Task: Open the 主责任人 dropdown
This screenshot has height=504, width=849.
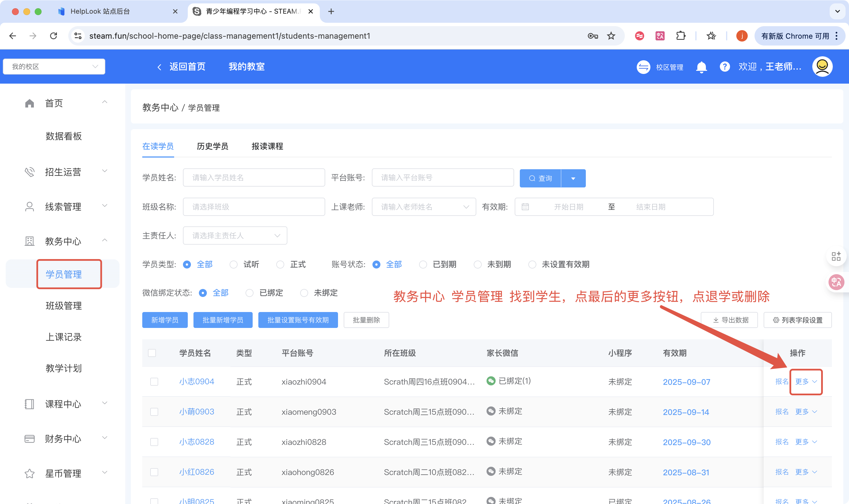Action: (x=235, y=235)
